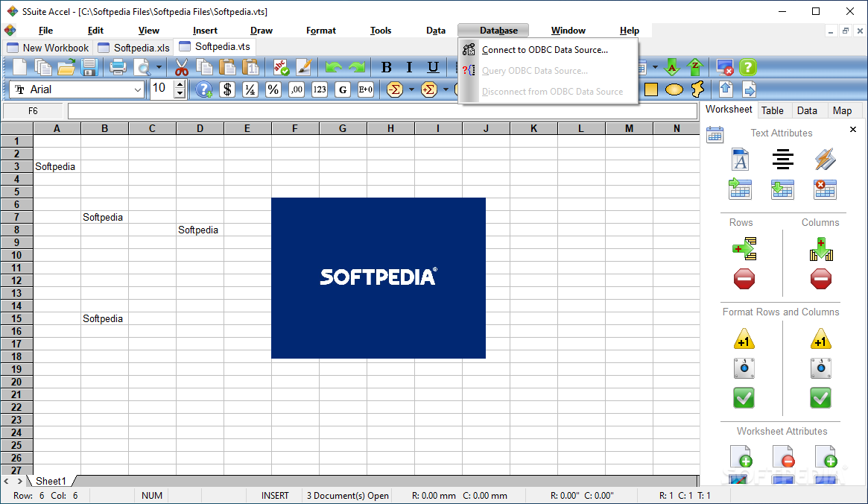Print the worksheet
Viewport: 868px width, 504px height.
pyautogui.click(x=118, y=68)
